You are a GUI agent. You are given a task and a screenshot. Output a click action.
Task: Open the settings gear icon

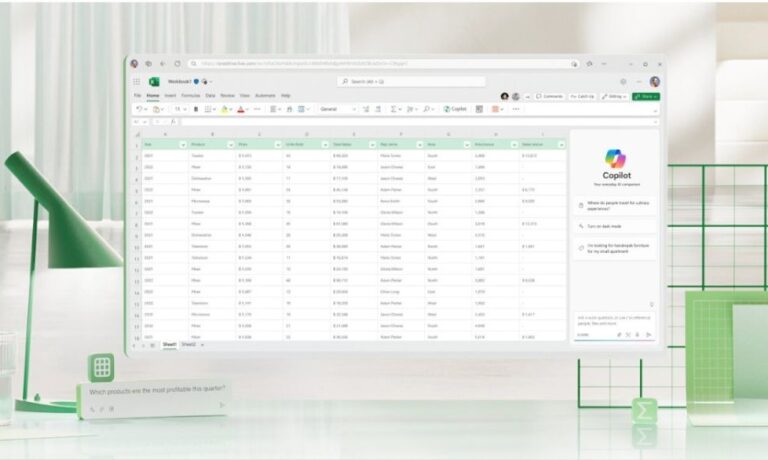pyautogui.click(x=623, y=82)
